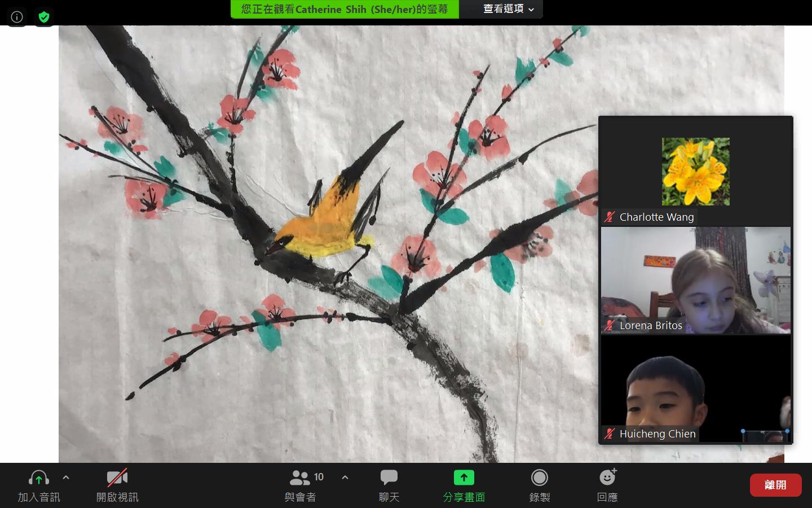
Task: Start recording with the 錄製 icon
Action: pyautogui.click(x=539, y=478)
